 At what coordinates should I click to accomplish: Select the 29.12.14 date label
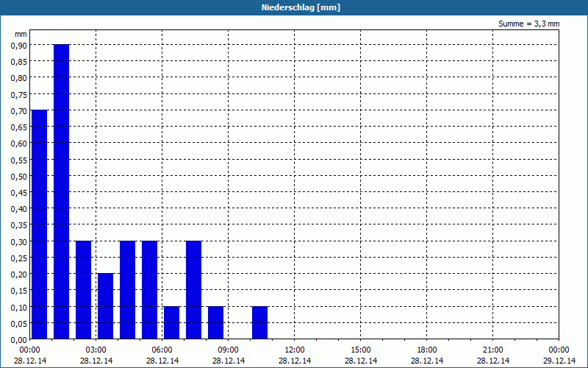(559, 361)
